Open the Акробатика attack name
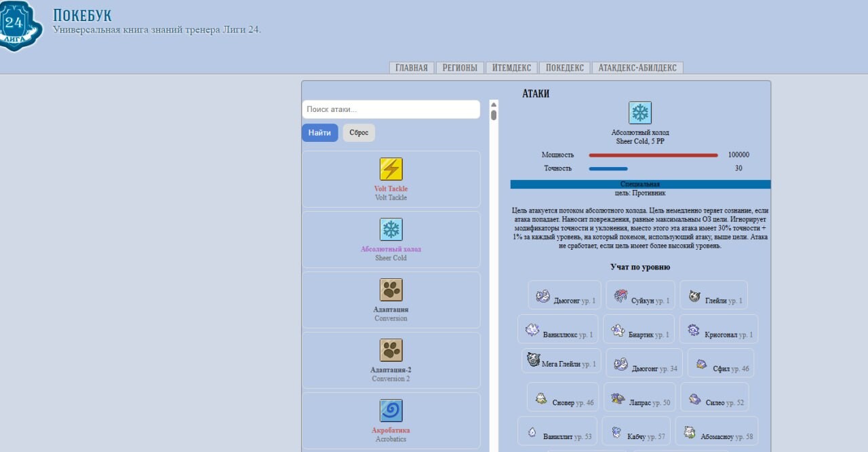This screenshot has height=452, width=868. [391, 430]
